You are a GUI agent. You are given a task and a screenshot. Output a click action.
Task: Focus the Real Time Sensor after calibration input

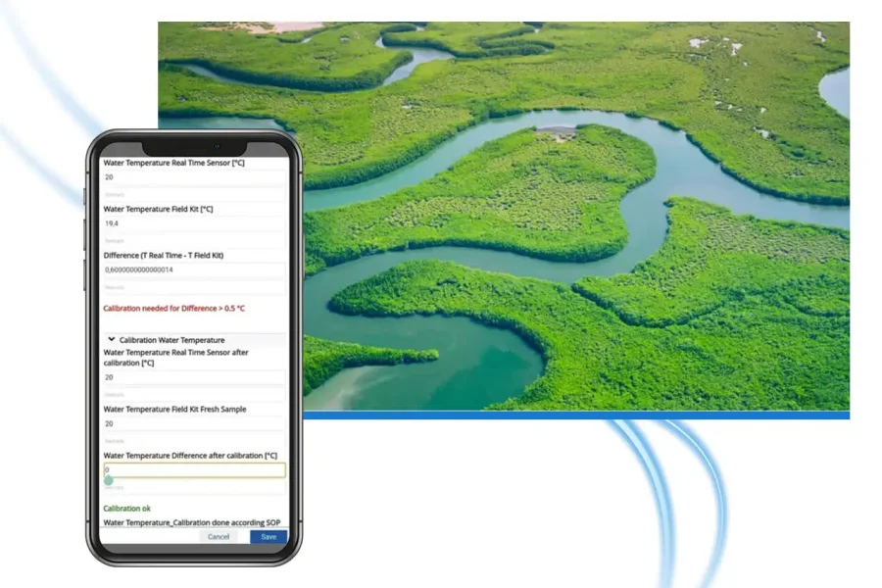tap(191, 378)
